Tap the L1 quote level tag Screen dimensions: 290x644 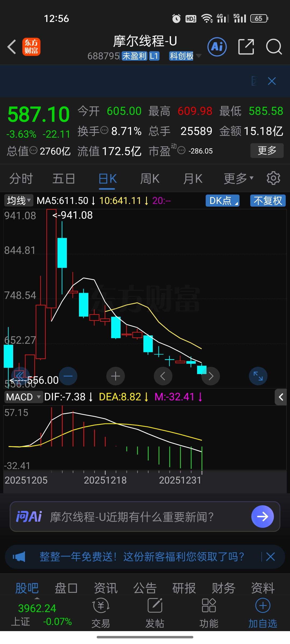[154, 56]
